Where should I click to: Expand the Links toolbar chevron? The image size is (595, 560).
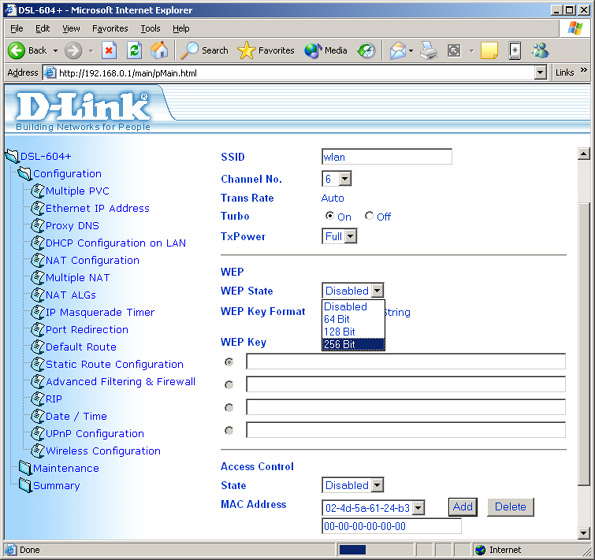pos(584,70)
